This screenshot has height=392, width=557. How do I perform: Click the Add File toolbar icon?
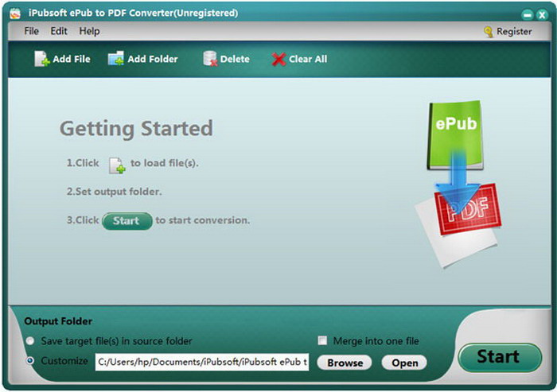[41, 59]
